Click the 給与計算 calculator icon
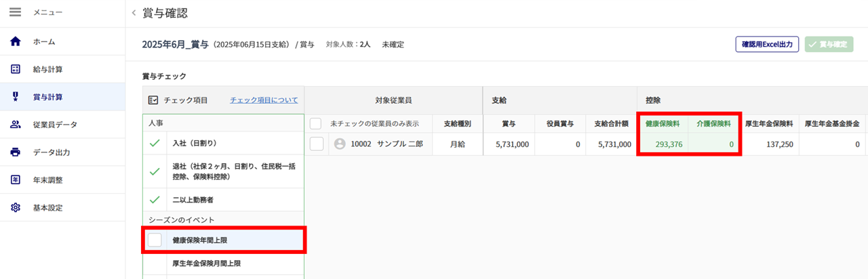Image resolution: width=868 pixels, height=279 pixels. [16, 70]
